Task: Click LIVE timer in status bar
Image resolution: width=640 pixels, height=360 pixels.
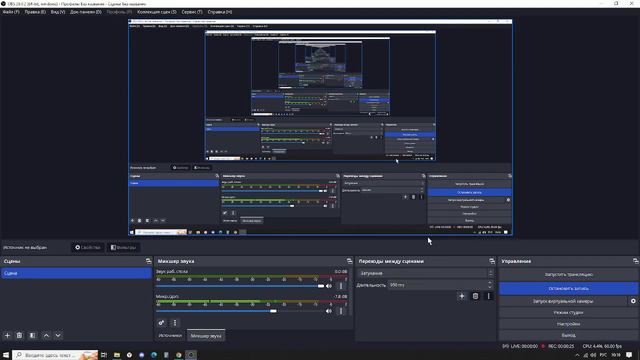Action: pos(524,346)
